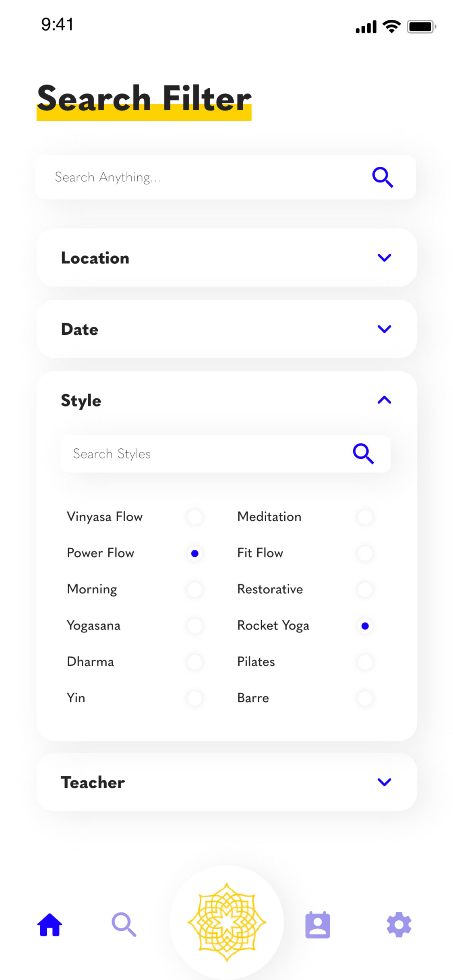The image size is (453, 980).
Task: Open search from the bottom navigation bar
Action: point(124,924)
